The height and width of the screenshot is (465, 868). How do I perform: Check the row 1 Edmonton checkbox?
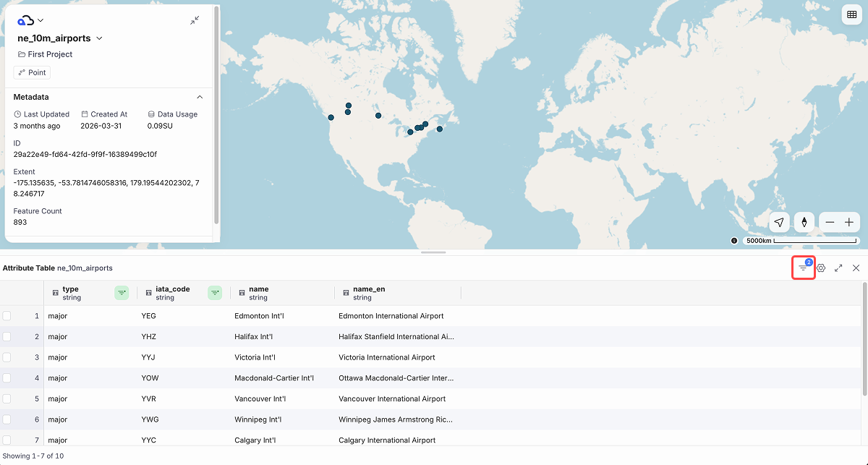tap(7, 316)
